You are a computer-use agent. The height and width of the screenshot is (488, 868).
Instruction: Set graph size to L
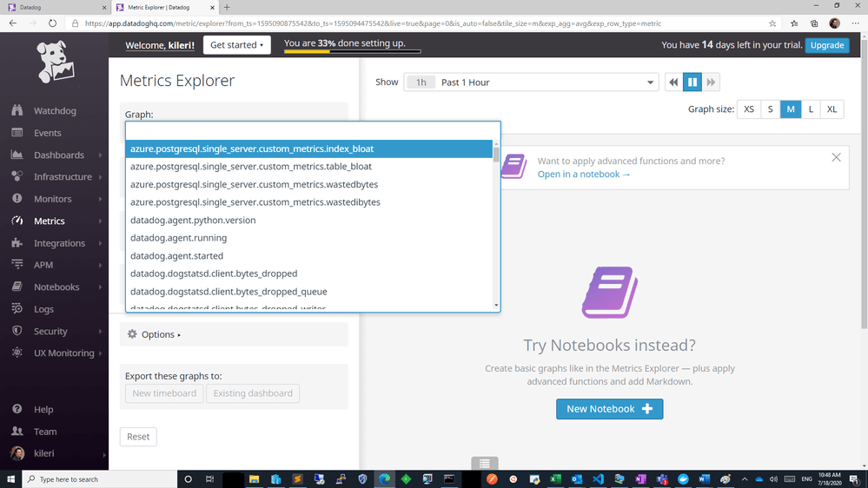click(x=811, y=109)
